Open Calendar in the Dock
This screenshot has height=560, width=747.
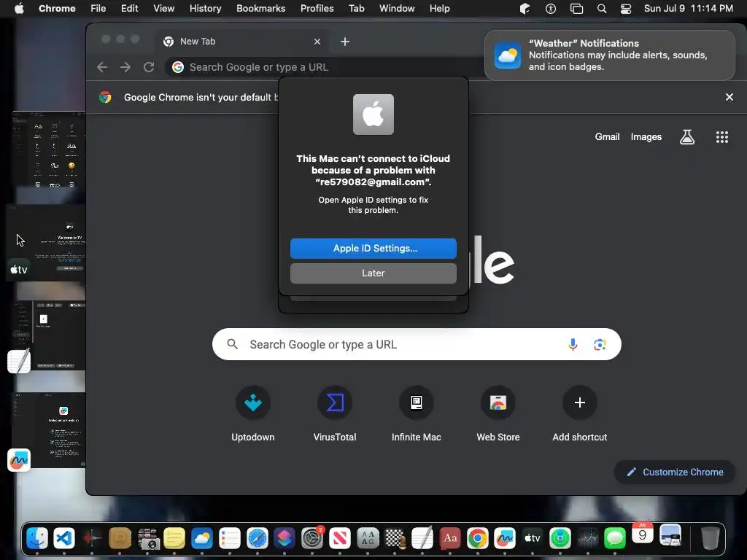tap(642, 534)
